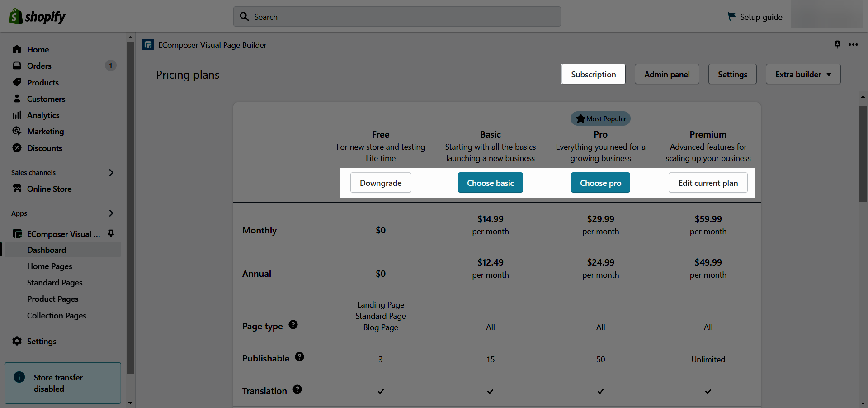Click the Products tag icon
Viewport: 868px width, 408px height.
(x=17, y=82)
